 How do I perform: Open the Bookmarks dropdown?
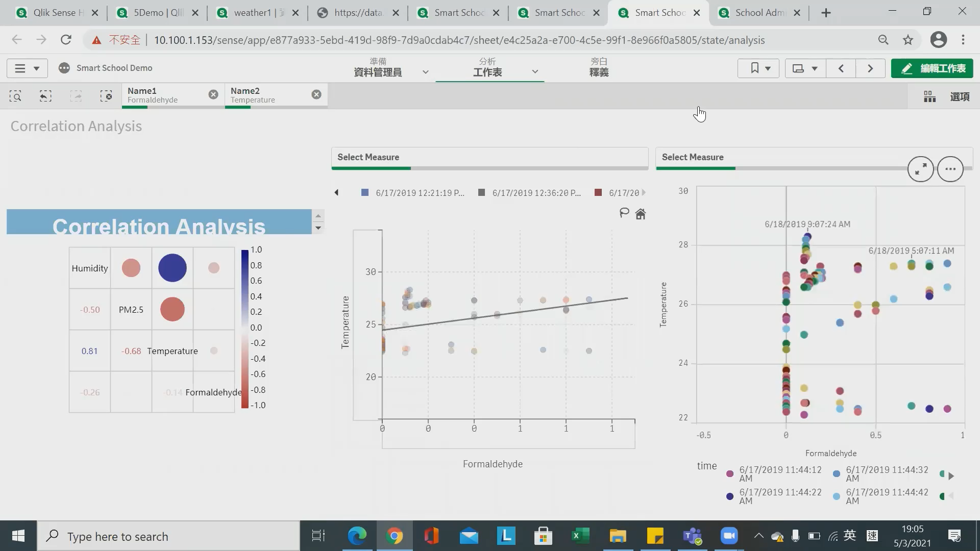point(758,68)
